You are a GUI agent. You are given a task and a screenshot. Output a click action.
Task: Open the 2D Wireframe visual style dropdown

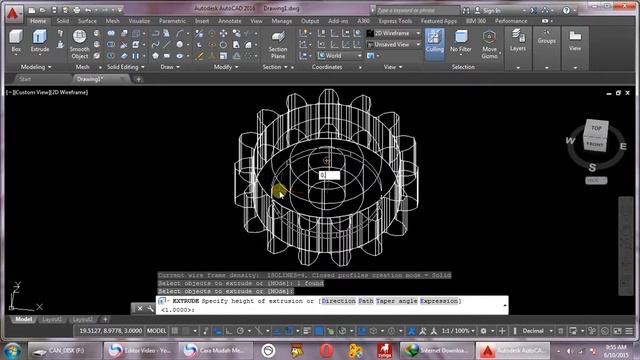pos(393,33)
